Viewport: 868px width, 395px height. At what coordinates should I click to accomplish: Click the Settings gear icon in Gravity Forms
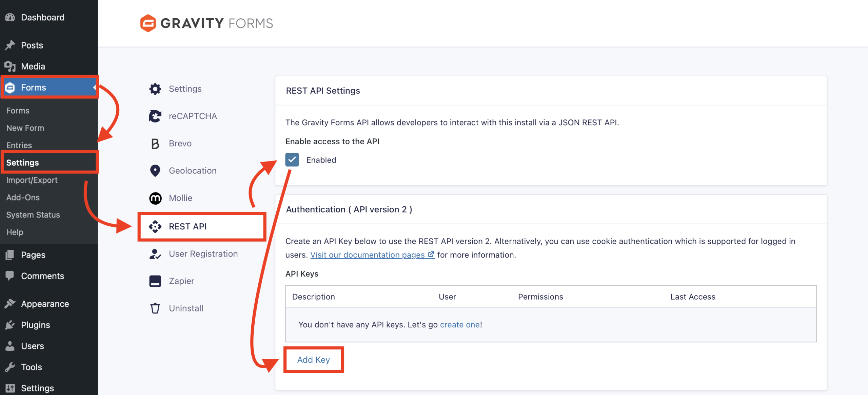(x=155, y=89)
